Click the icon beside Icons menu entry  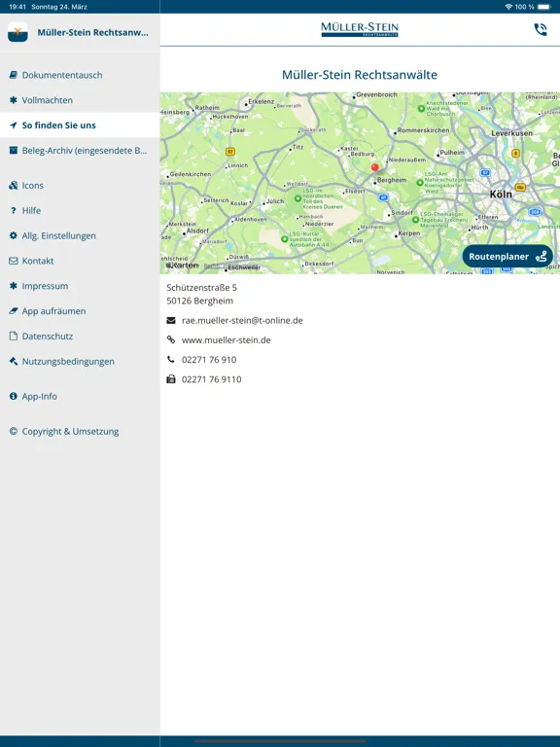[14, 186]
